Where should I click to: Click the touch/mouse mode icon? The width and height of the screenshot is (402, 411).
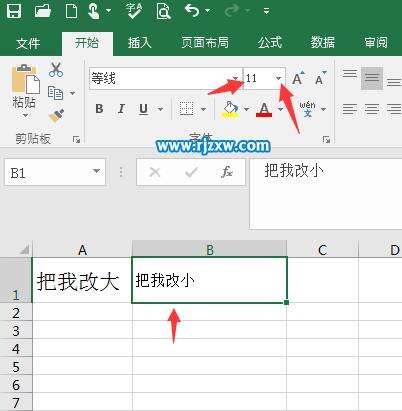click(94, 10)
